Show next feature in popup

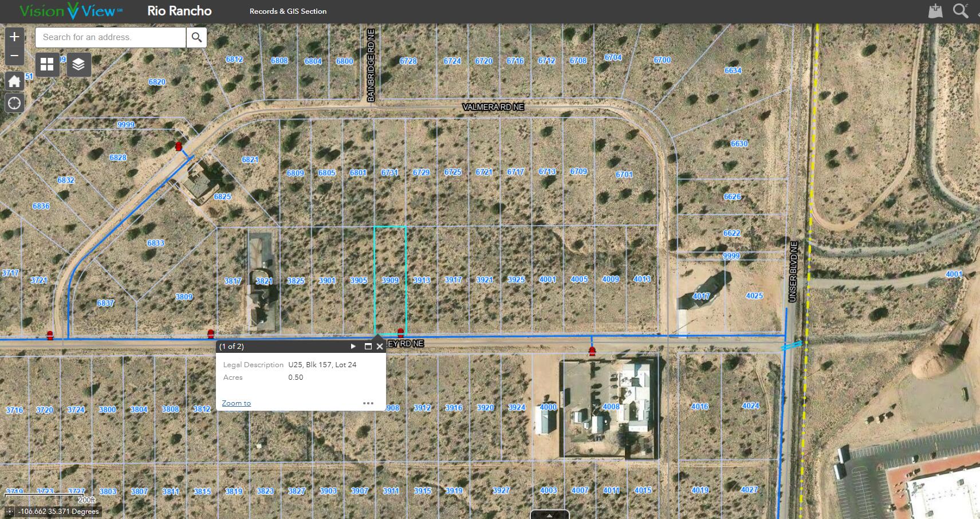(353, 347)
